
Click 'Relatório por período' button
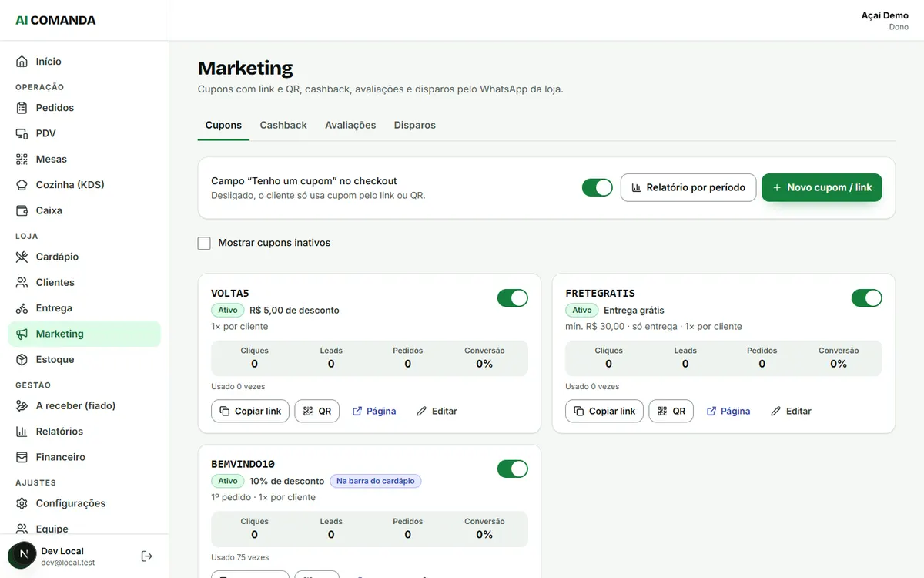click(688, 187)
